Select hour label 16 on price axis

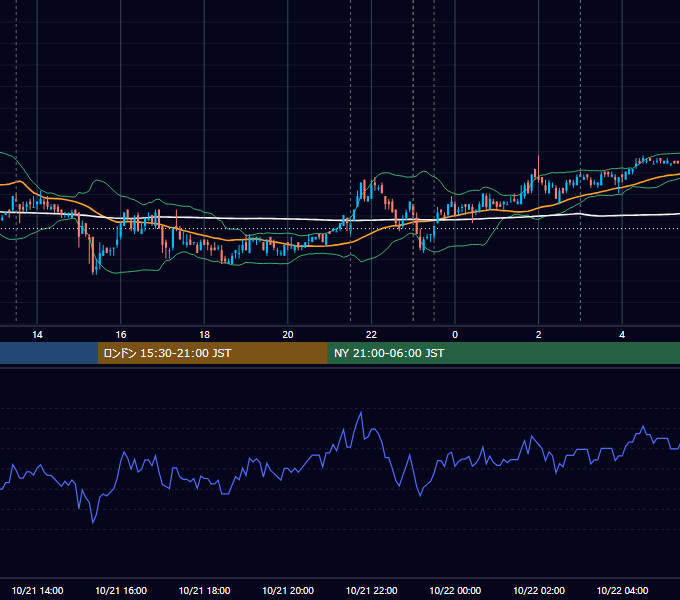tap(121, 335)
